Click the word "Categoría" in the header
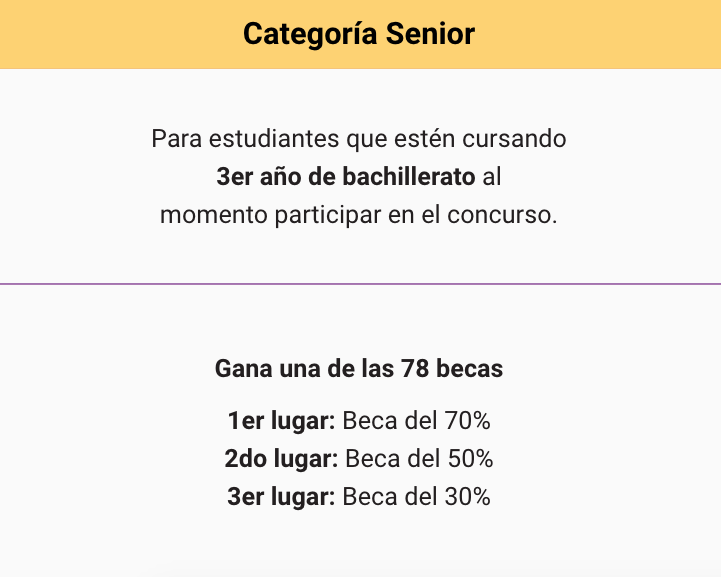Screen dimensions: 721x577 tap(304, 34)
